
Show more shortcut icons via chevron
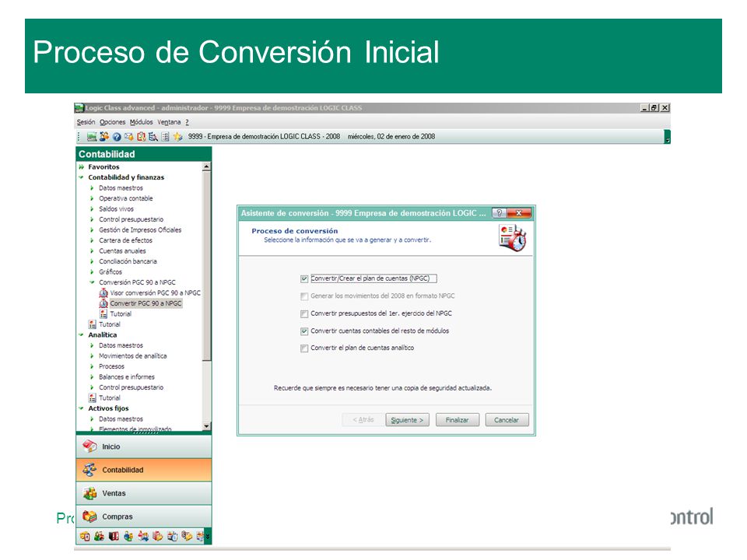[x=208, y=536]
